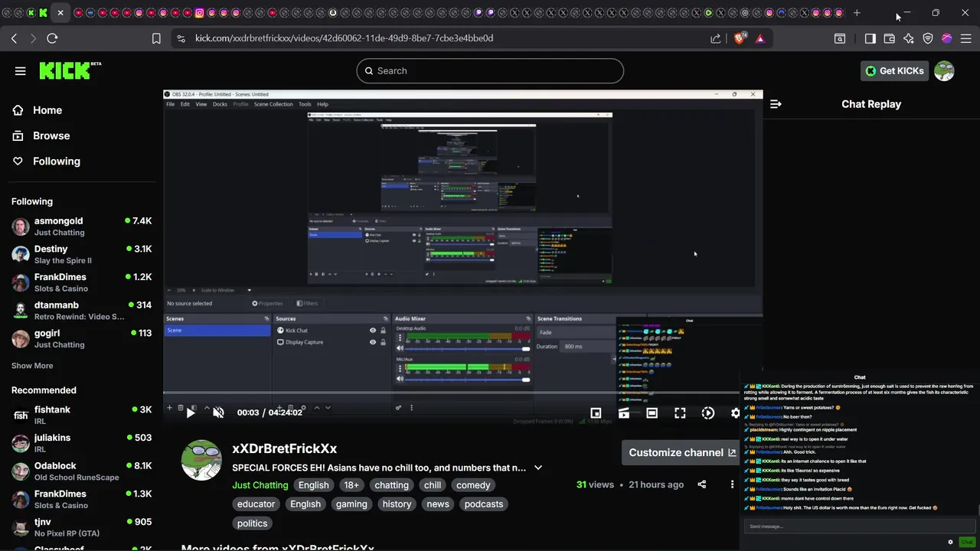Select the comedy tag
The height and width of the screenshot is (551, 980).
pyautogui.click(x=473, y=485)
